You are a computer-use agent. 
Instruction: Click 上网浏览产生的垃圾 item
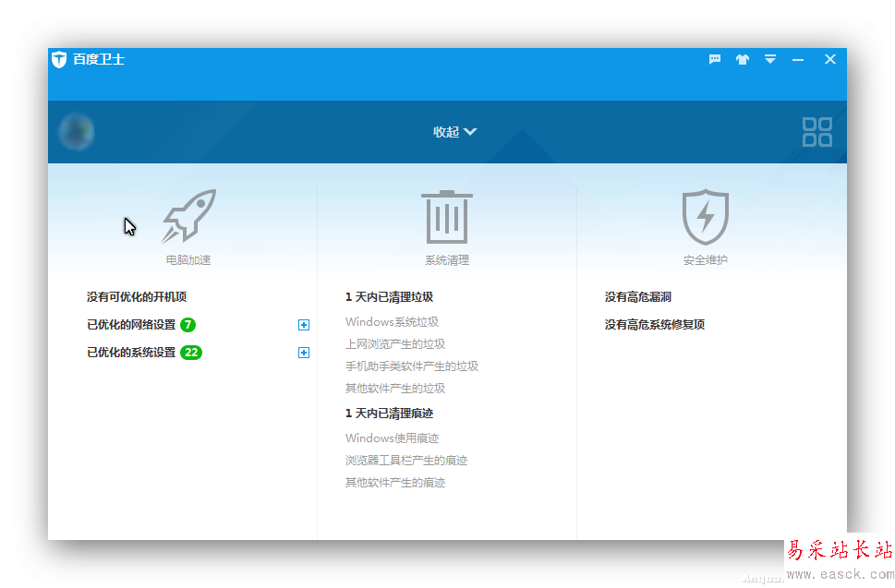(x=395, y=344)
